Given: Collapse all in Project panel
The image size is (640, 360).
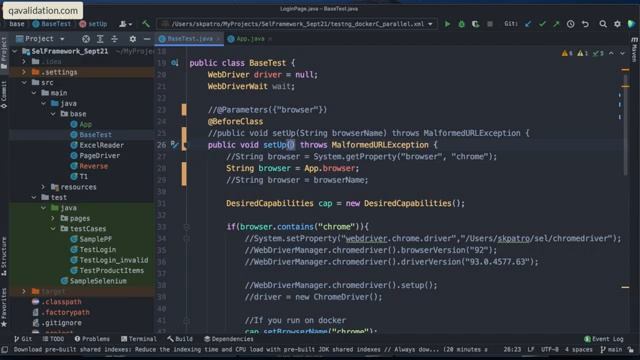Looking at the screenshot, I should [115, 39].
